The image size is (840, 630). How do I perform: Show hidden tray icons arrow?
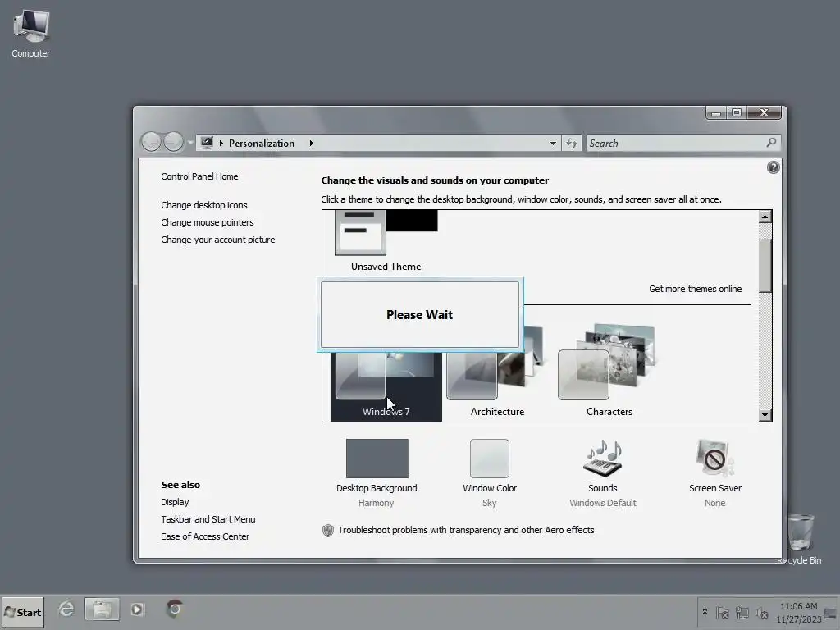pyautogui.click(x=705, y=612)
